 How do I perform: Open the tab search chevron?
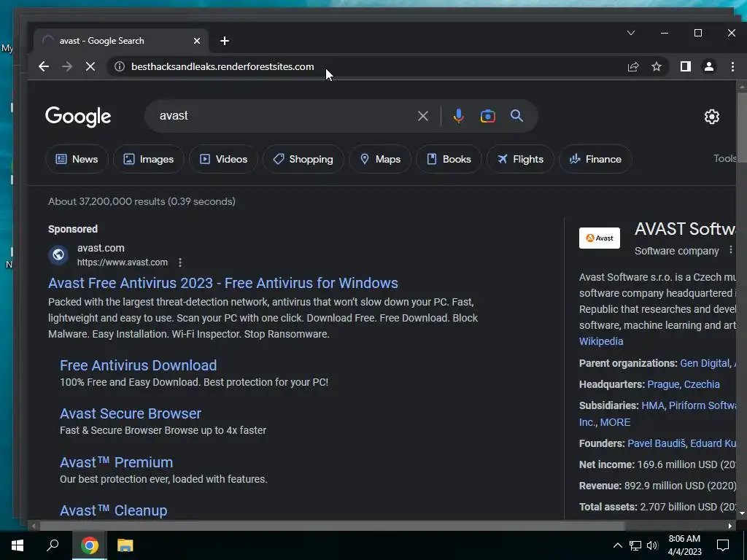pyautogui.click(x=631, y=33)
